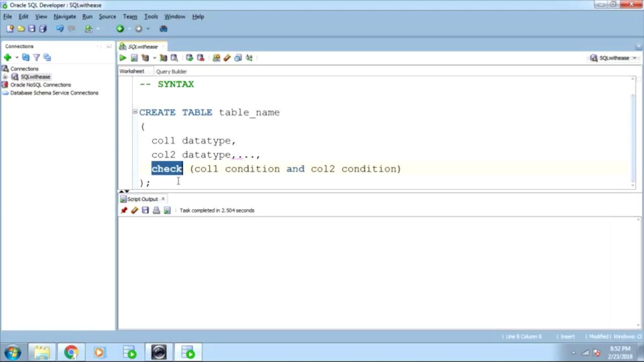This screenshot has height=362, width=644.
Task: Open the Team menu
Action: [x=130, y=17]
